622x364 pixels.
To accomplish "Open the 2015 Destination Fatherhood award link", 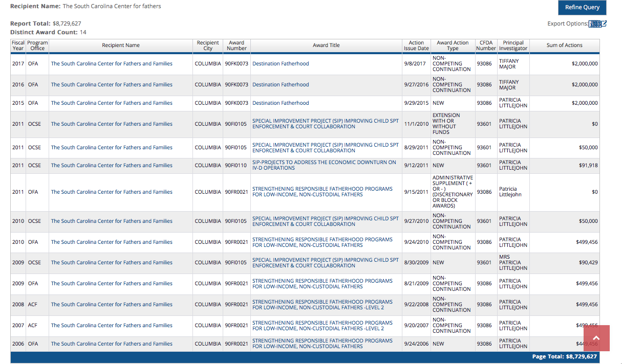I will [281, 103].
